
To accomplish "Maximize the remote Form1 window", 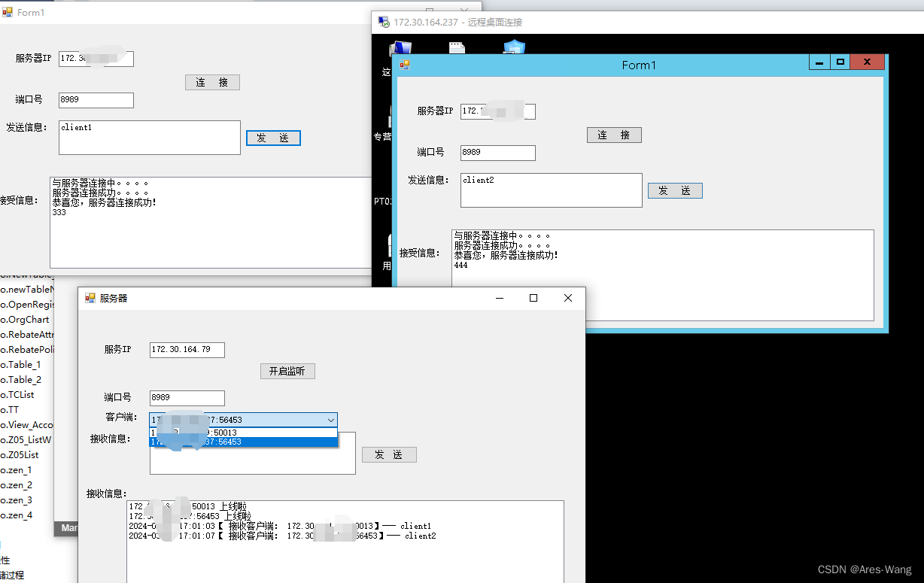I will (840, 62).
